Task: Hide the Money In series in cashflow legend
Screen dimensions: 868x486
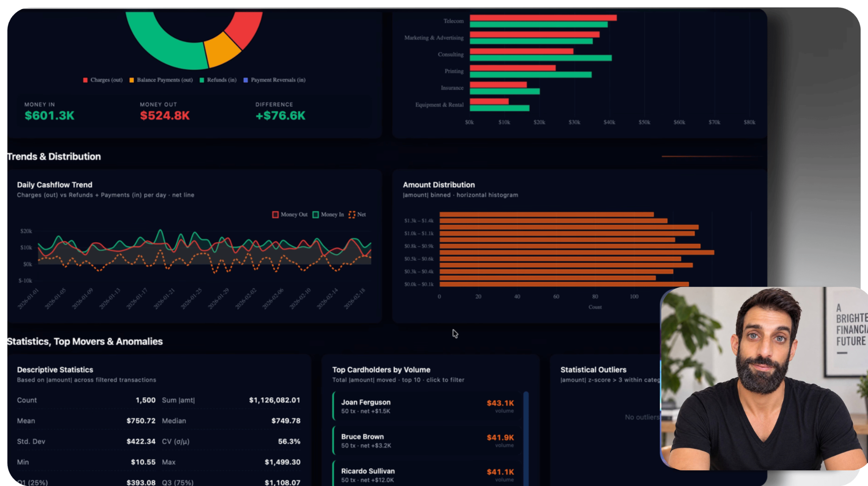Action: [328, 215]
